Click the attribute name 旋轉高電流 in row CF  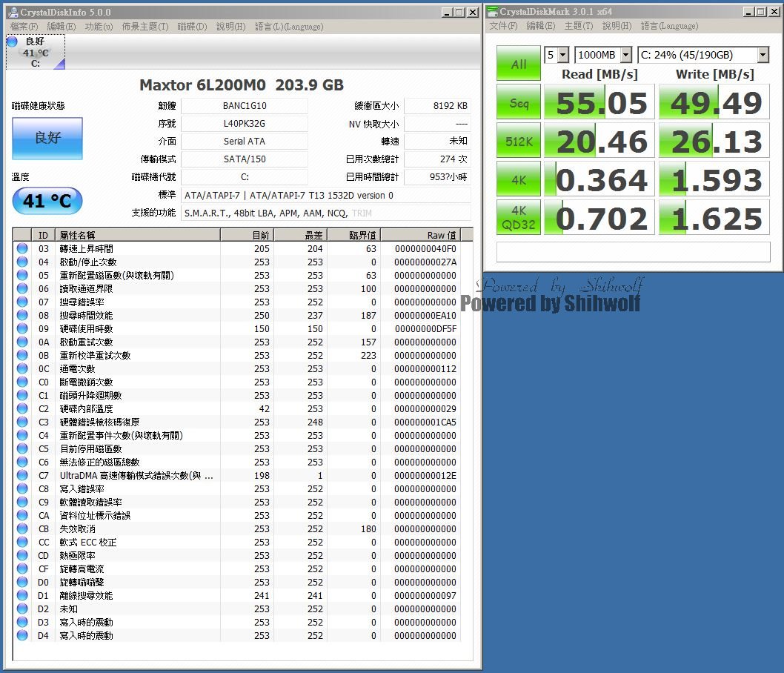tap(82, 569)
